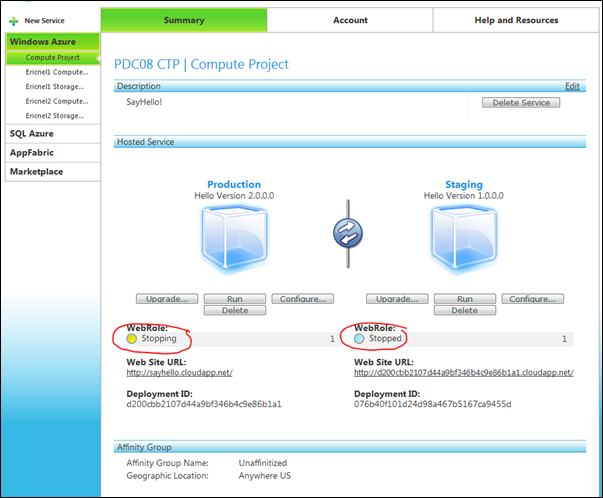The image size is (603, 498).
Task: Click the Staging Delete button
Action: 465,310
